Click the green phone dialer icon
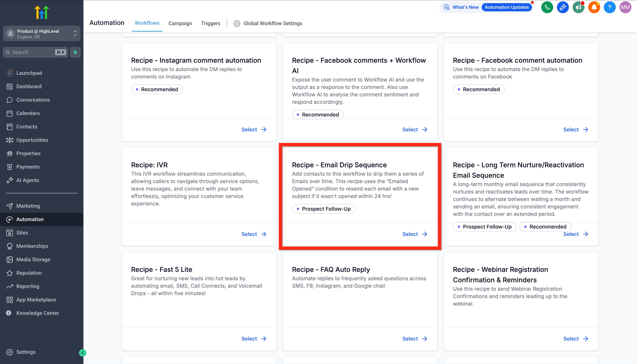637x364 pixels. tap(547, 7)
